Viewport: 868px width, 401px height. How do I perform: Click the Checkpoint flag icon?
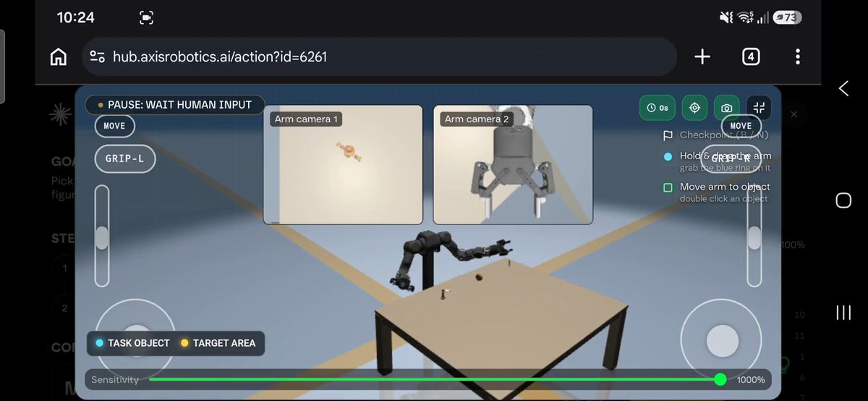[668, 135]
